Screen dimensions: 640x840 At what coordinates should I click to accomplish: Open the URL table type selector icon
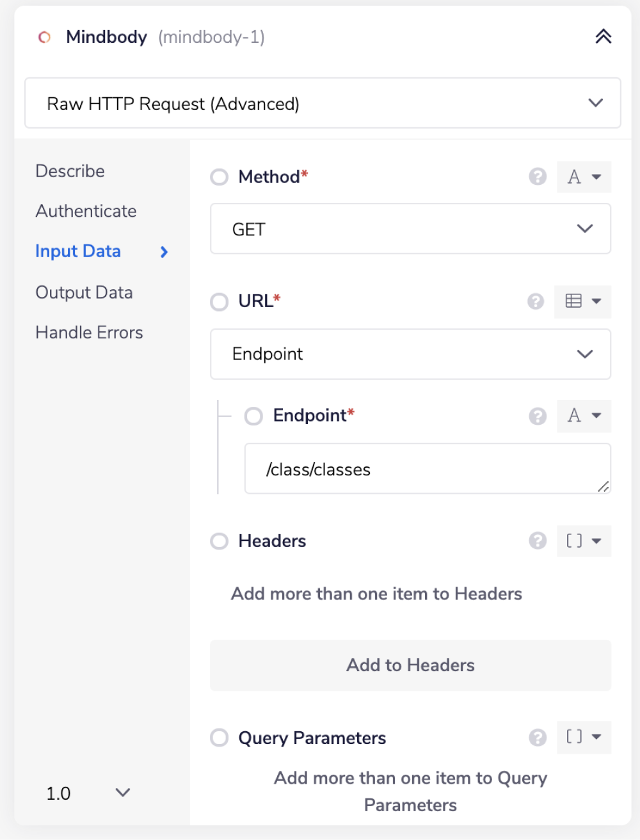click(583, 301)
